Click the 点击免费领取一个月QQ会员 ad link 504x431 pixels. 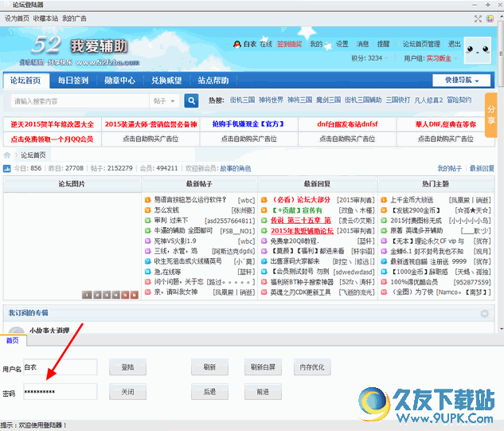(52, 139)
